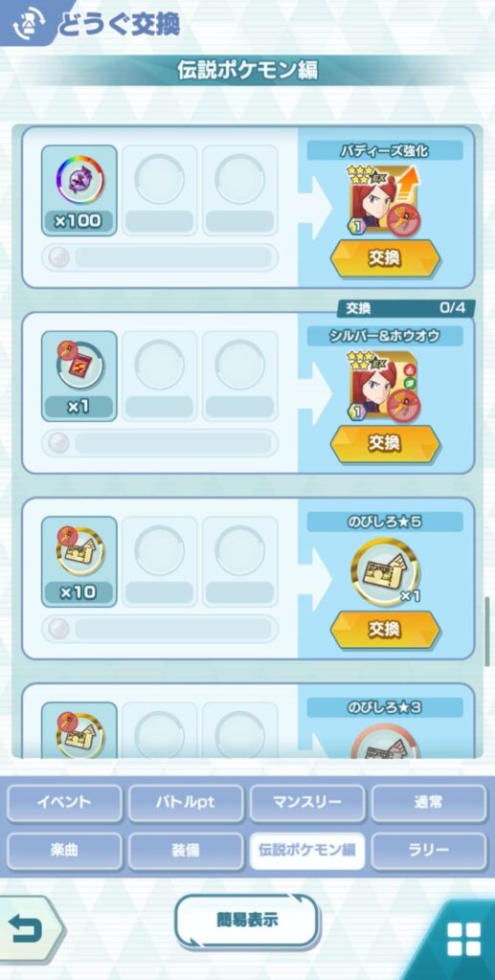The image size is (495, 980).
Task: Select the ラリー tab
Action: [428, 851]
